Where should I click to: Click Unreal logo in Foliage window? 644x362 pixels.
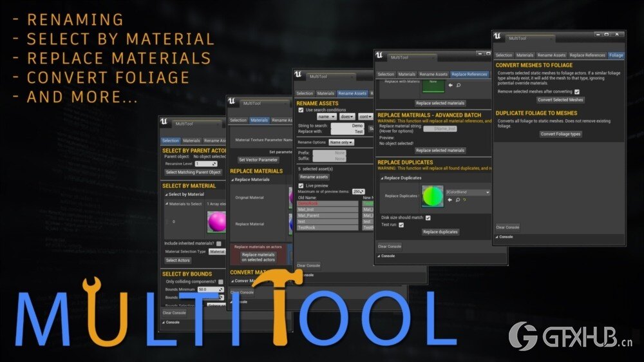point(497,36)
